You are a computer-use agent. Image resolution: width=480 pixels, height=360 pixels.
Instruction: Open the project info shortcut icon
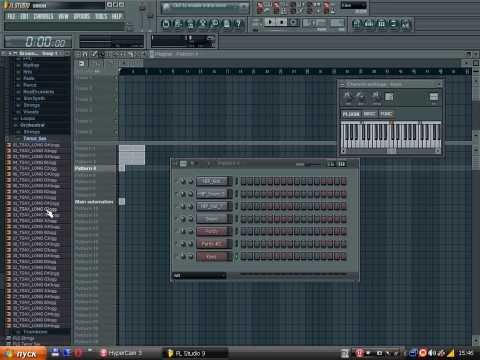[226, 24]
